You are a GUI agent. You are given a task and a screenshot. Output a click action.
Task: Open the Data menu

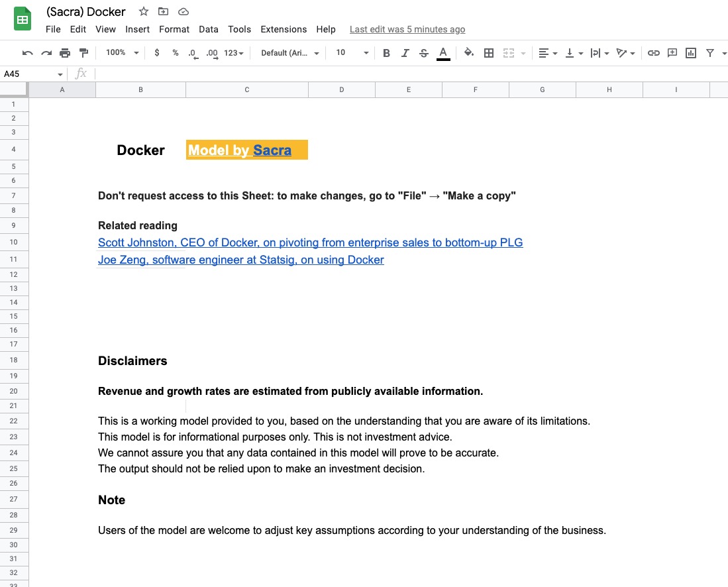point(209,29)
